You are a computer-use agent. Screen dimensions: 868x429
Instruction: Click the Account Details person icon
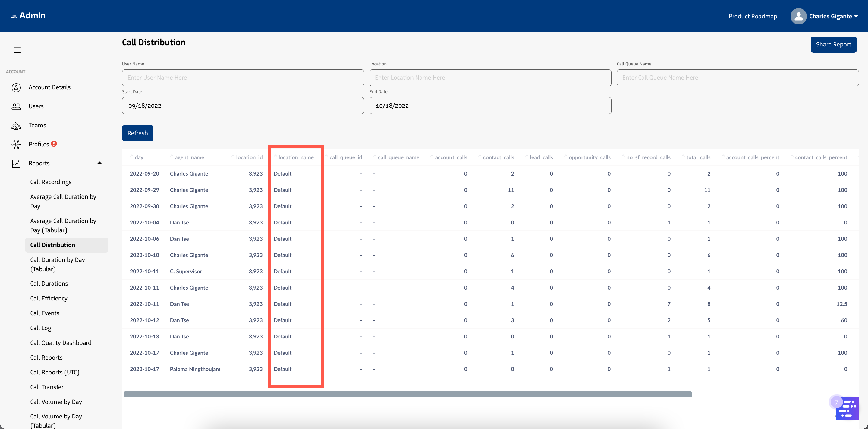[x=16, y=87]
